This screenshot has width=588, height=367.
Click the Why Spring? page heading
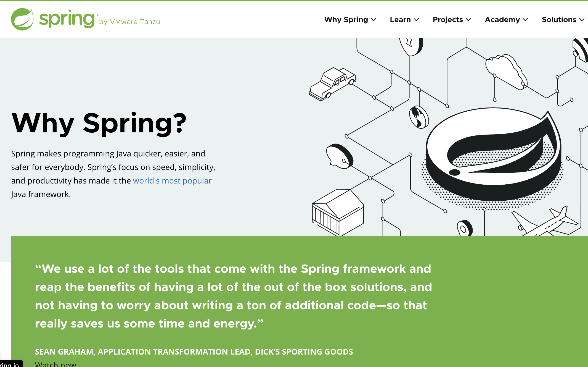99,123
